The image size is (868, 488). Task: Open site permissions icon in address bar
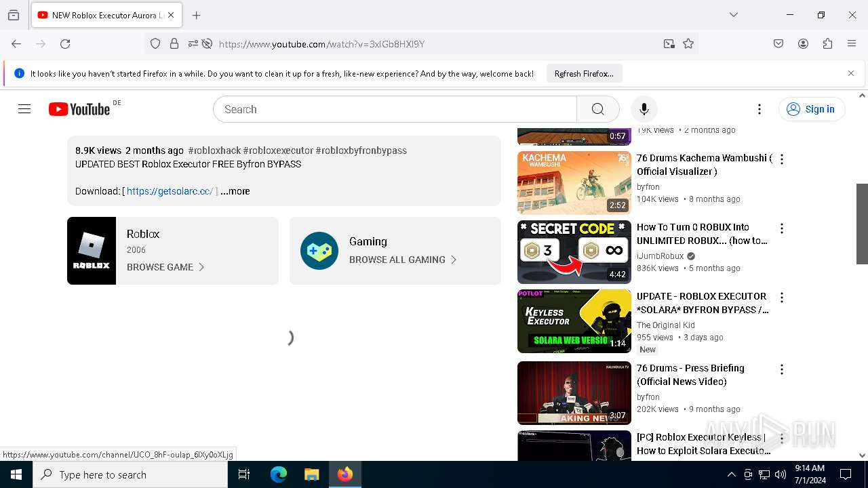[193, 43]
